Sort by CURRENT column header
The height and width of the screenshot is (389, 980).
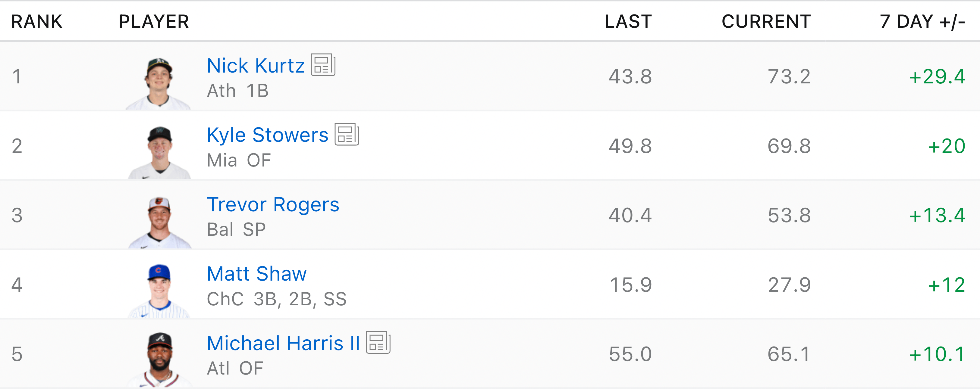tap(766, 21)
